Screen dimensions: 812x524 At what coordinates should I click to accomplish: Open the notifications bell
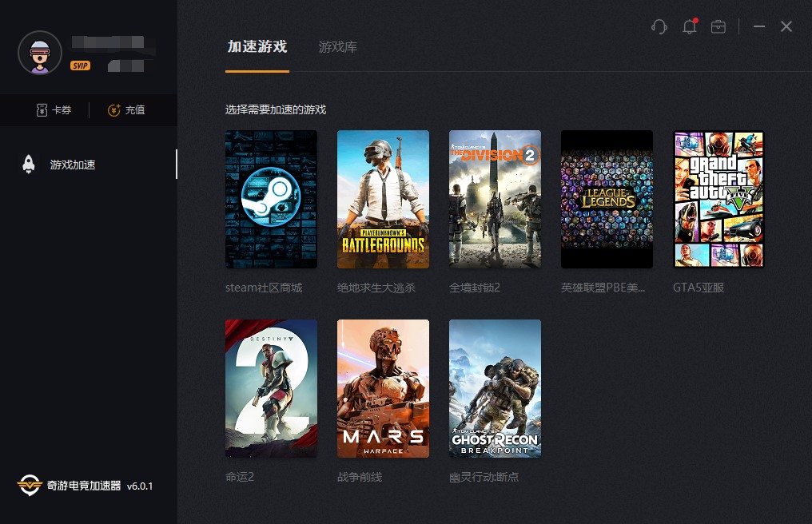point(689,26)
